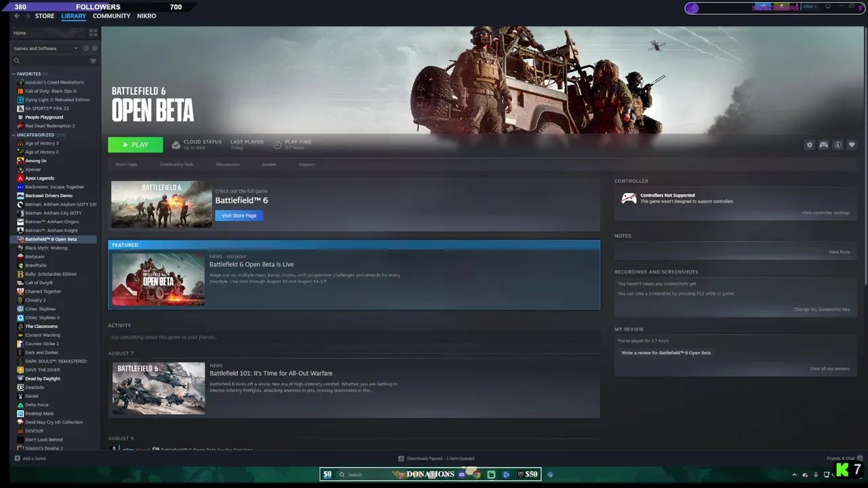The image size is (868, 488).
Task: Click the play time clock icon
Action: (277, 145)
